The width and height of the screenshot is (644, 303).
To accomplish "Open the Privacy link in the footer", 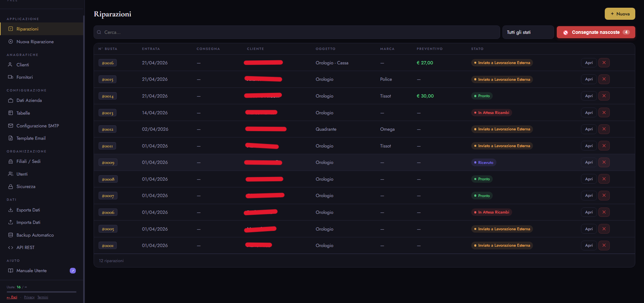I will coord(29,297).
